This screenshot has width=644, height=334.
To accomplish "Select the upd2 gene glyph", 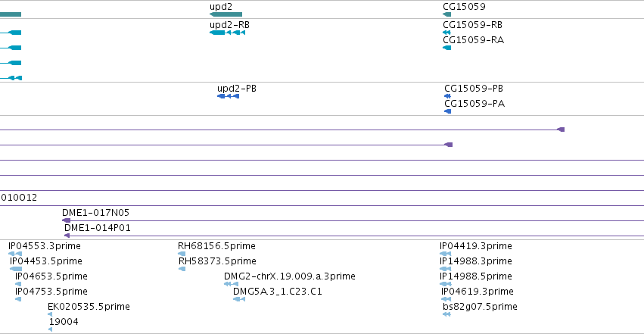I will [226, 14].
